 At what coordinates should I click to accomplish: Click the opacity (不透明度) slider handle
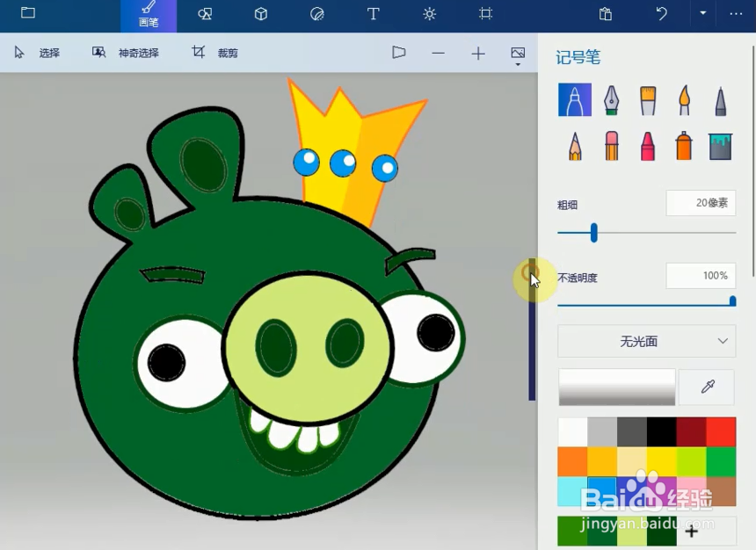(x=732, y=301)
